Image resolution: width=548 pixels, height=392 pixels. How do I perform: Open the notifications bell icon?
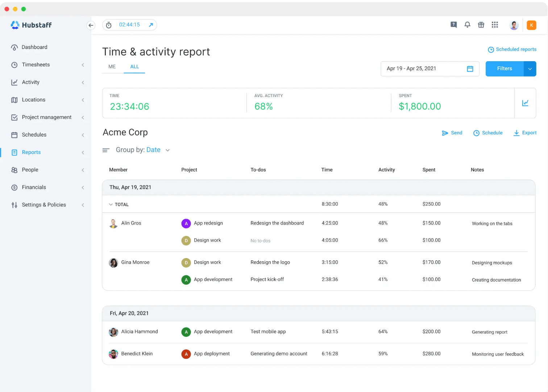point(467,25)
